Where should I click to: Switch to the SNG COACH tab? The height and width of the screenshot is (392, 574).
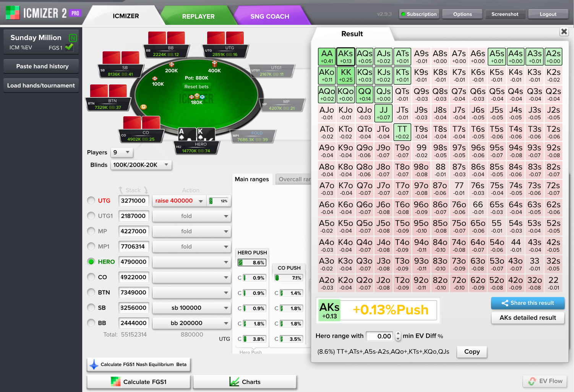[x=270, y=16]
